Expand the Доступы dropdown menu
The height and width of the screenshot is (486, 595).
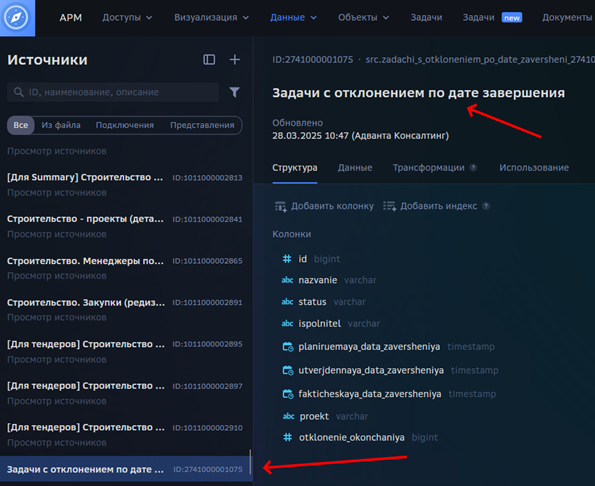point(127,17)
